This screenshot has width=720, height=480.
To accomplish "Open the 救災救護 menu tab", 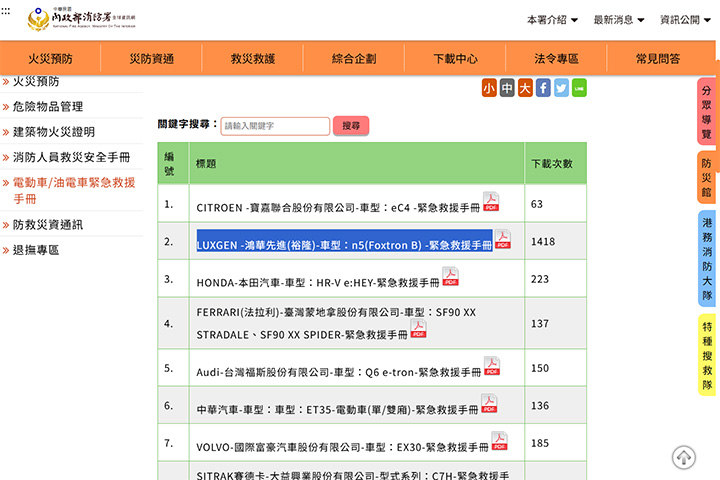I will pyautogui.click(x=253, y=58).
